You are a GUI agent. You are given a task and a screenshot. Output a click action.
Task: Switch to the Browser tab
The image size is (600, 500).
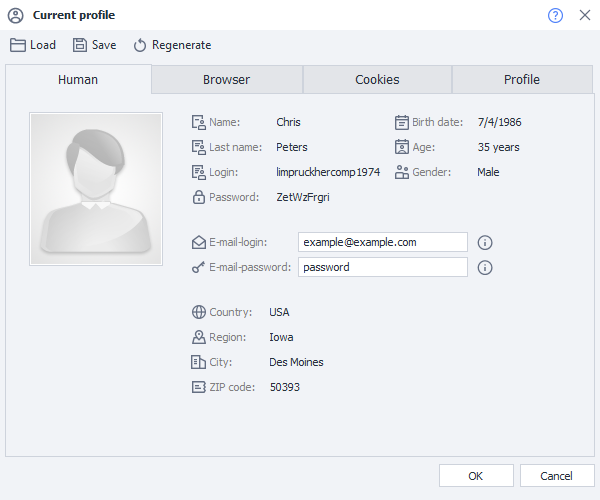pos(227,80)
